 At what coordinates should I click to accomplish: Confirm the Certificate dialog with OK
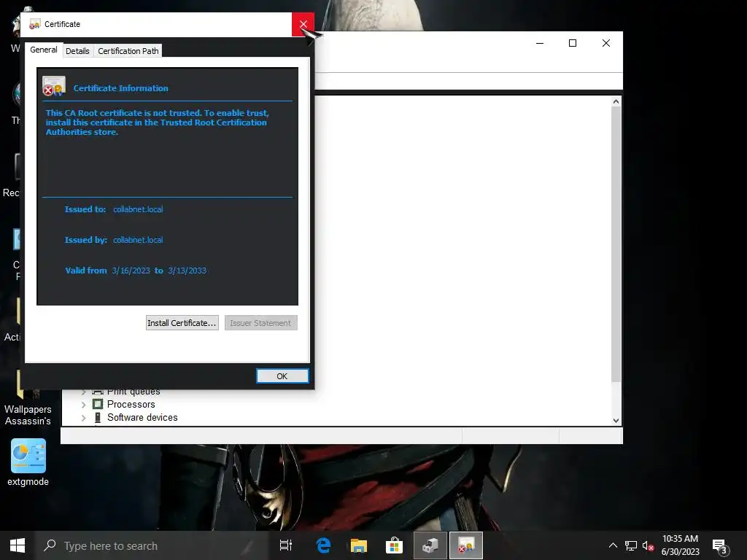(282, 376)
